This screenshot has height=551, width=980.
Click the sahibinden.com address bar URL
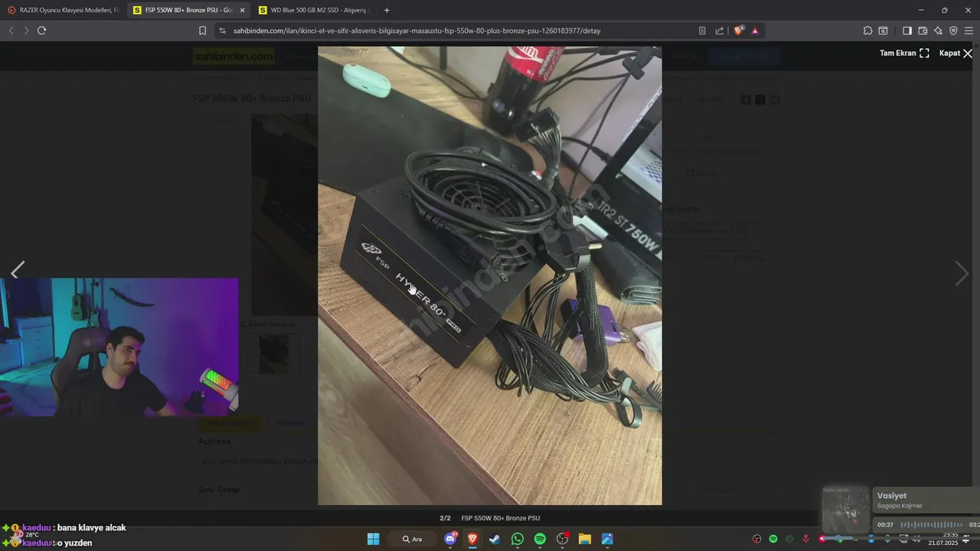click(x=416, y=31)
